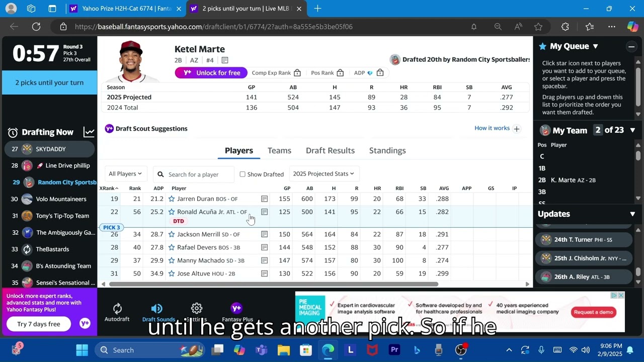Click the Autodraft icon
Image resolution: width=644 pixels, height=362 pixels.
coord(117,309)
